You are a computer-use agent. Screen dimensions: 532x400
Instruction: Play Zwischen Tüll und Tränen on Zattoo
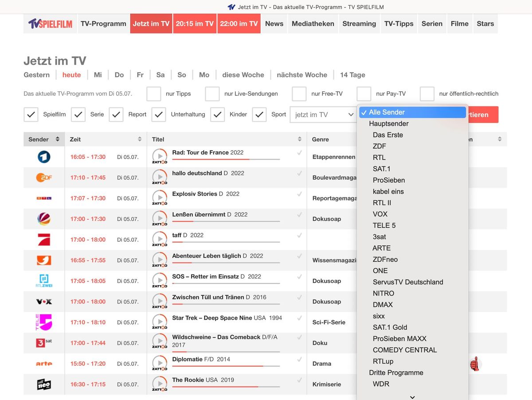tap(160, 302)
